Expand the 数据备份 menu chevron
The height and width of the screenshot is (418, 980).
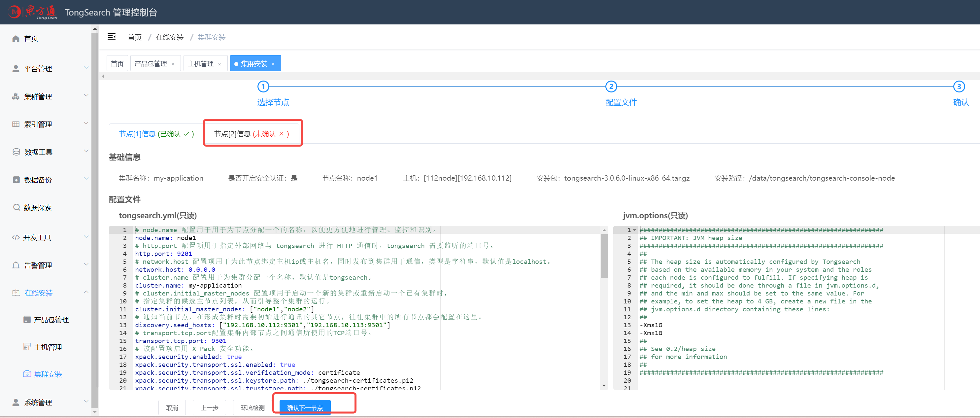coord(86,179)
